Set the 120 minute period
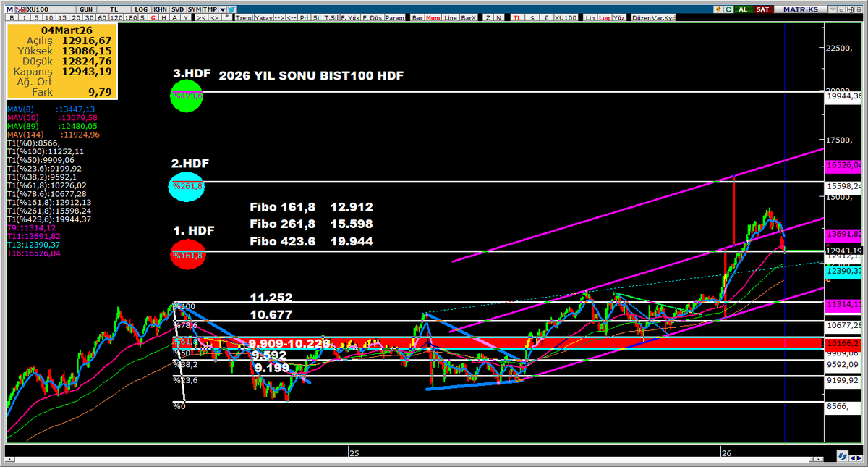Viewport: 868px width, 467px height. [x=116, y=17]
